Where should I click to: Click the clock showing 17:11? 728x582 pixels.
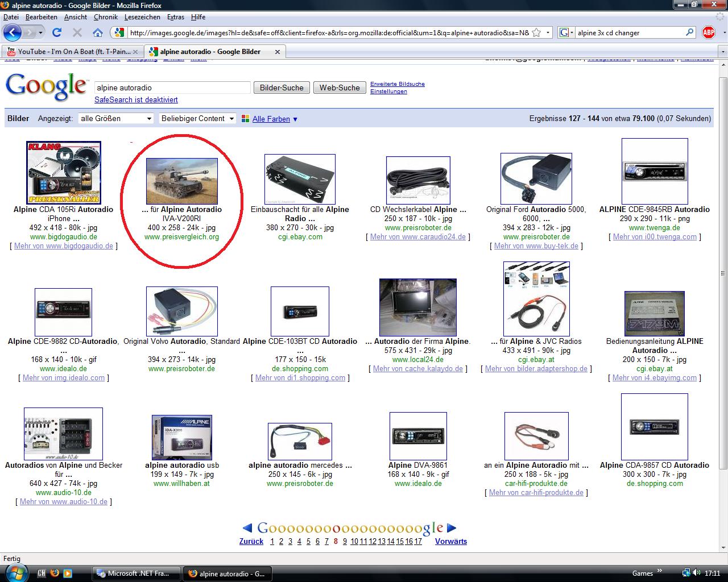coord(713,573)
